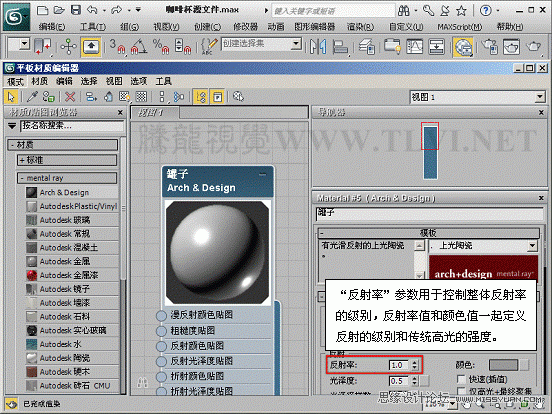Toggle the checkered Show Background in Preview icon

pyautogui.click(x=141, y=96)
